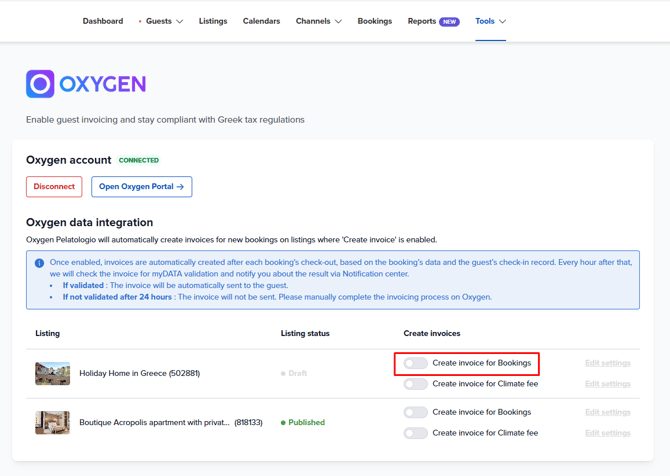Open the Listings page
670x476 pixels.
213,21
